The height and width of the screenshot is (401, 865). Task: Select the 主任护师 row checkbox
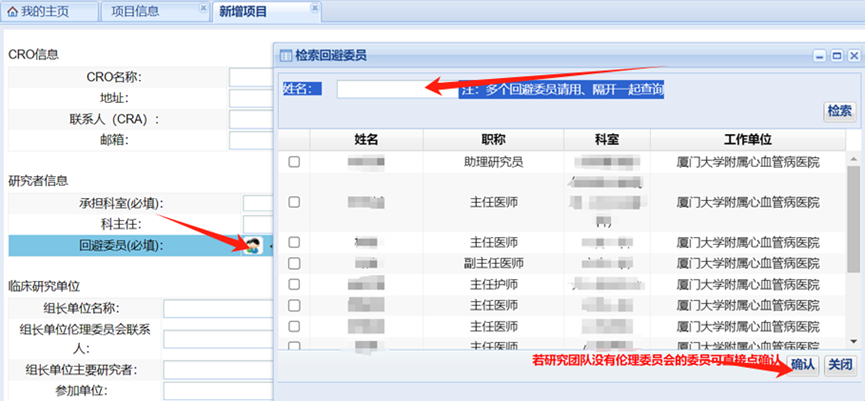(294, 284)
